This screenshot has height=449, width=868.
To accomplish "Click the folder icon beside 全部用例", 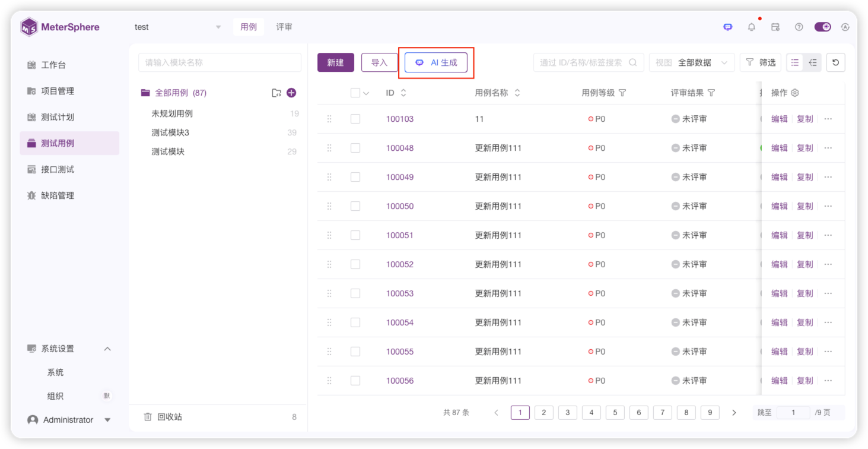I will coord(276,93).
